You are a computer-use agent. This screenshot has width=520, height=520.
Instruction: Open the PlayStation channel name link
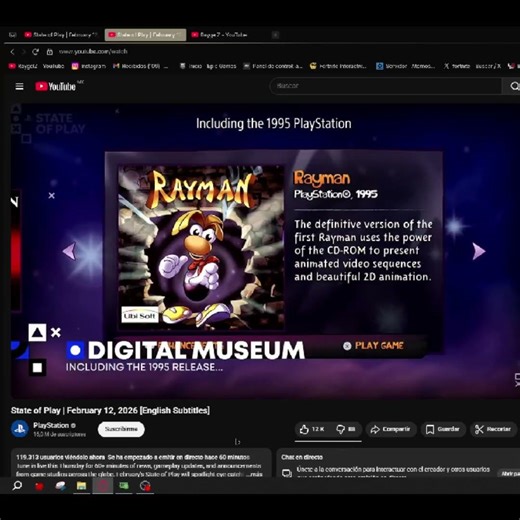coord(51,425)
